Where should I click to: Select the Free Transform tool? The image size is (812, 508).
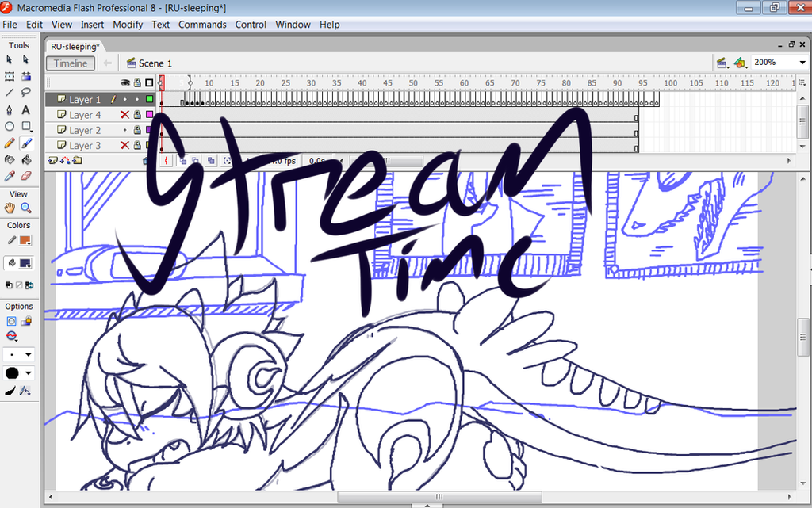point(10,77)
